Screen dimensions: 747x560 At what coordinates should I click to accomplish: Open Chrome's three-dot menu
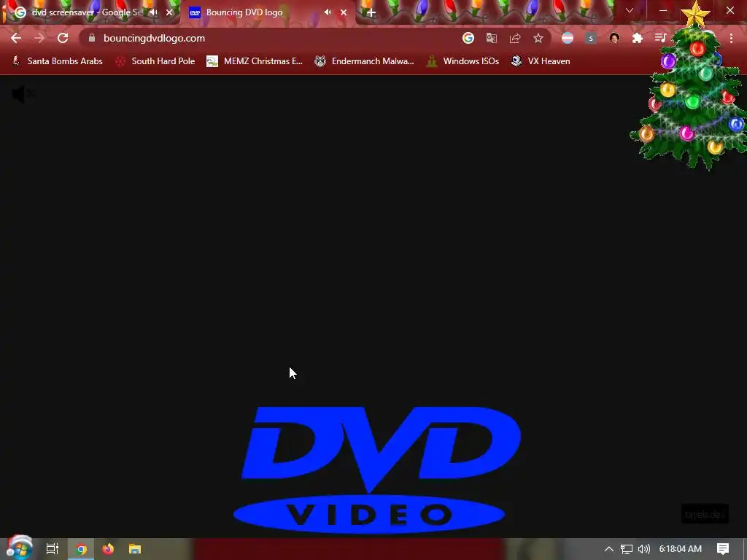pos(731,38)
